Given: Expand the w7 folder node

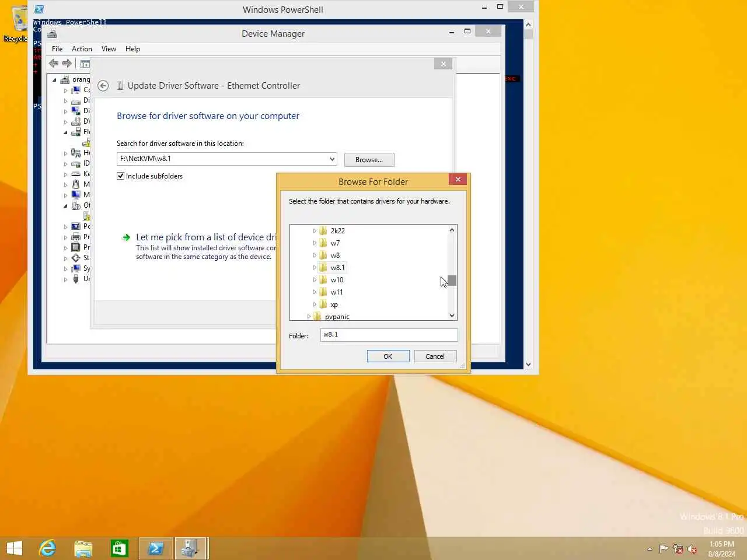Looking at the screenshot, I should click(315, 243).
